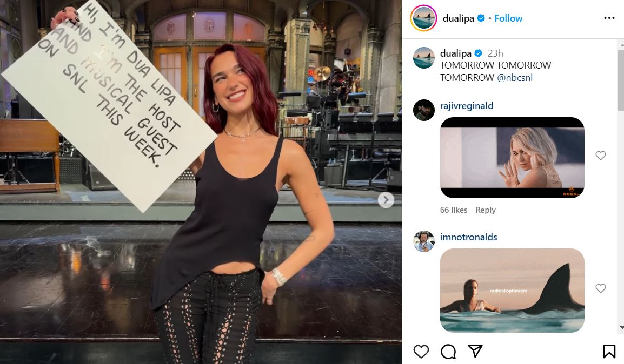Click the dualipa avatar beside the caption
This screenshot has width=624, height=364.
click(424, 58)
